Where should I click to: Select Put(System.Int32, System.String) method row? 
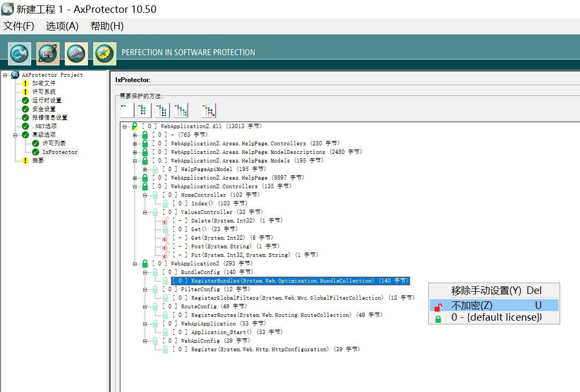point(246,255)
